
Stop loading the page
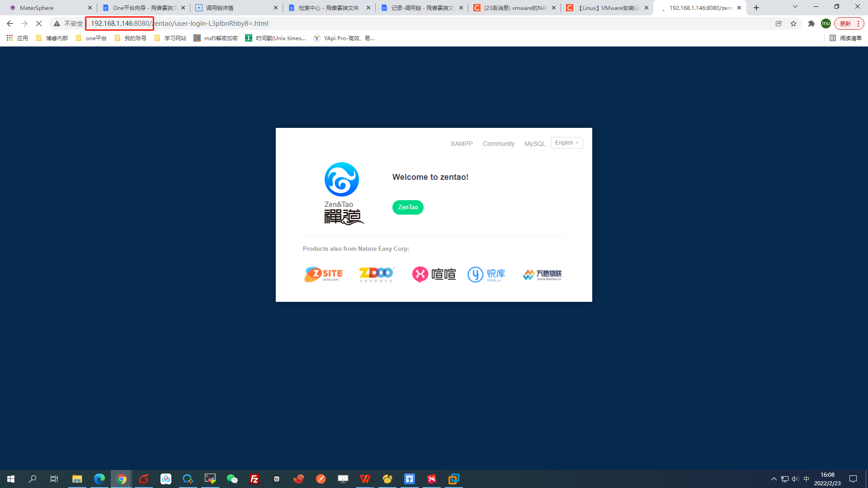pyautogui.click(x=39, y=23)
